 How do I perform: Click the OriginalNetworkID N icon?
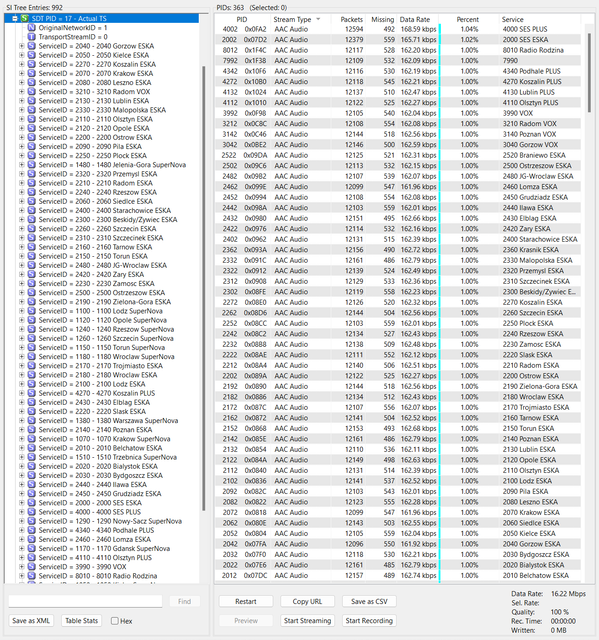(x=31, y=28)
